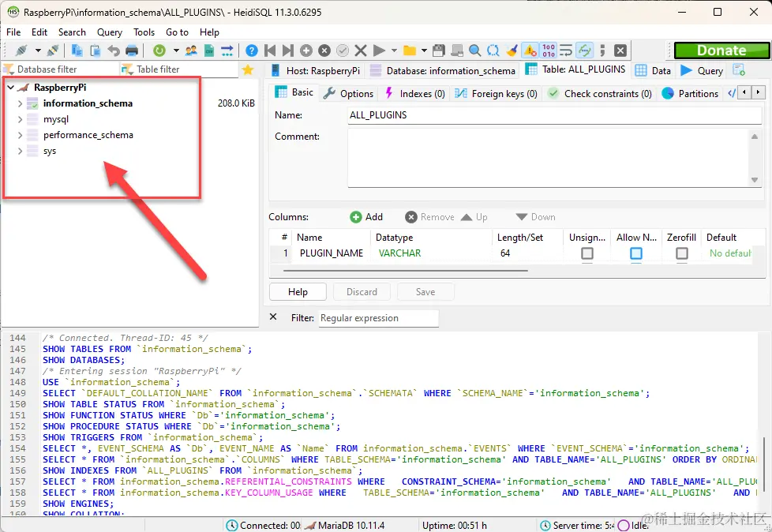Image resolution: width=772 pixels, height=532 pixels.
Task: Click the insert row plus icon
Action: click(306, 51)
